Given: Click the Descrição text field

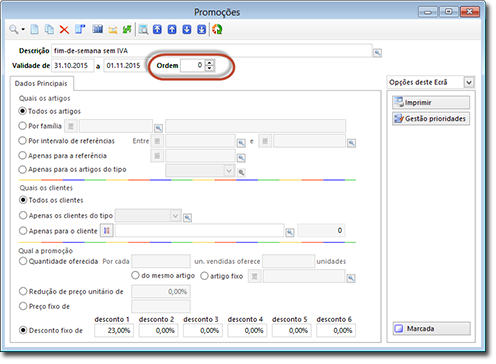Looking at the screenshot, I should pyautogui.click(x=212, y=51).
